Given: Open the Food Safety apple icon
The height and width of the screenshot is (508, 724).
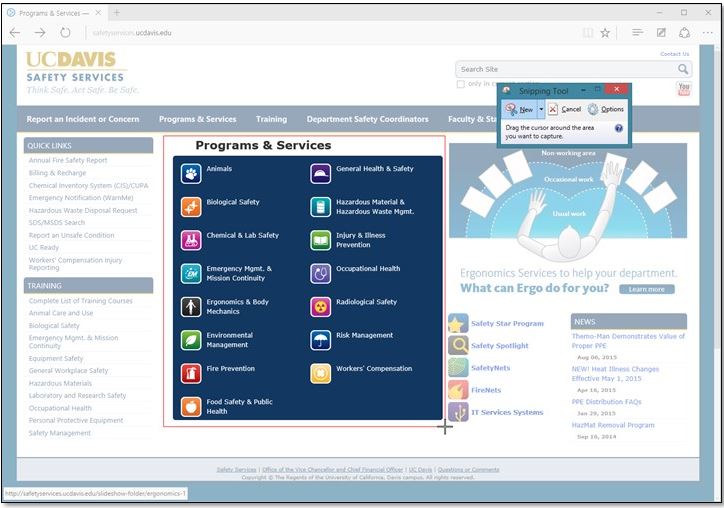Looking at the screenshot, I should (x=191, y=407).
